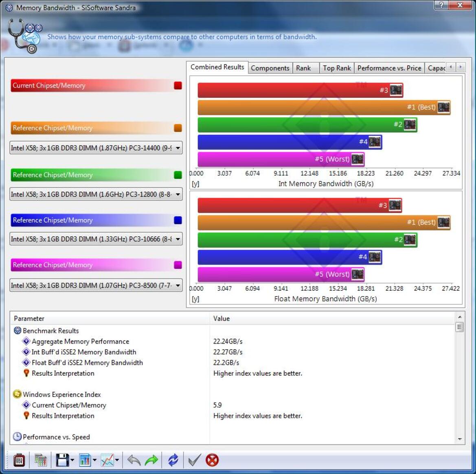Click the 5.9 Windows Experience Index value

click(217, 405)
